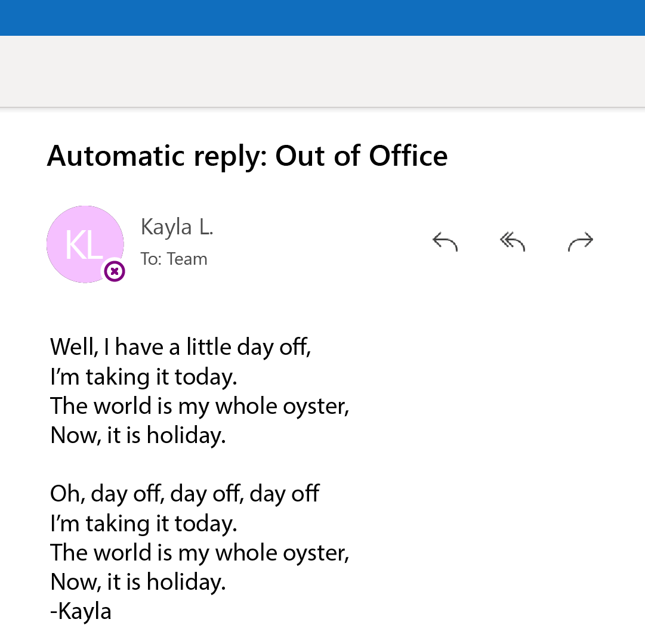645x644 pixels.
Task: Click second stanza's 'The world is my whole oyster,'
Action: [200, 553]
